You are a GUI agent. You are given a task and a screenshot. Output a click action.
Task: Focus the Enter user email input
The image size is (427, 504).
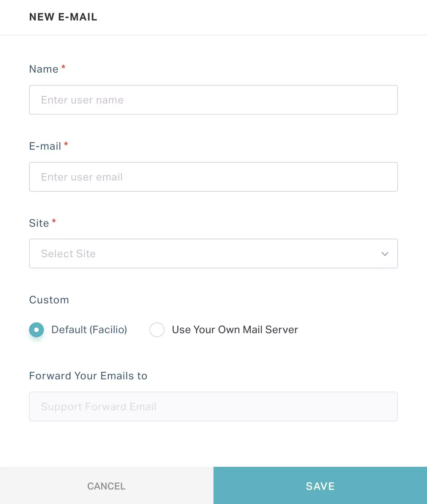[x=213, y=177]
